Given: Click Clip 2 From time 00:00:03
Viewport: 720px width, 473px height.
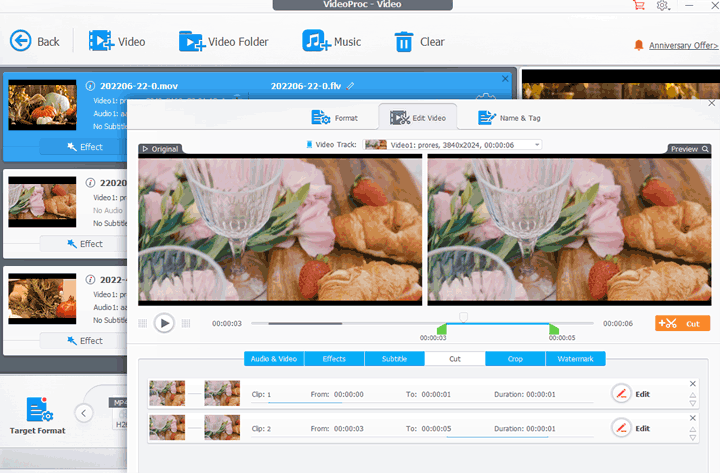Looking at the screenshot, I should coord(349,428).
